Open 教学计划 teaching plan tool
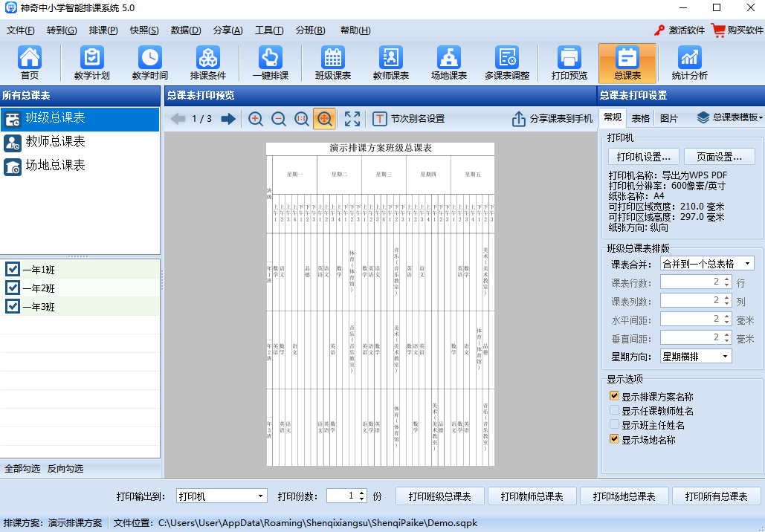Viewport: 765px width, 532px height. (x=91, y=63)
